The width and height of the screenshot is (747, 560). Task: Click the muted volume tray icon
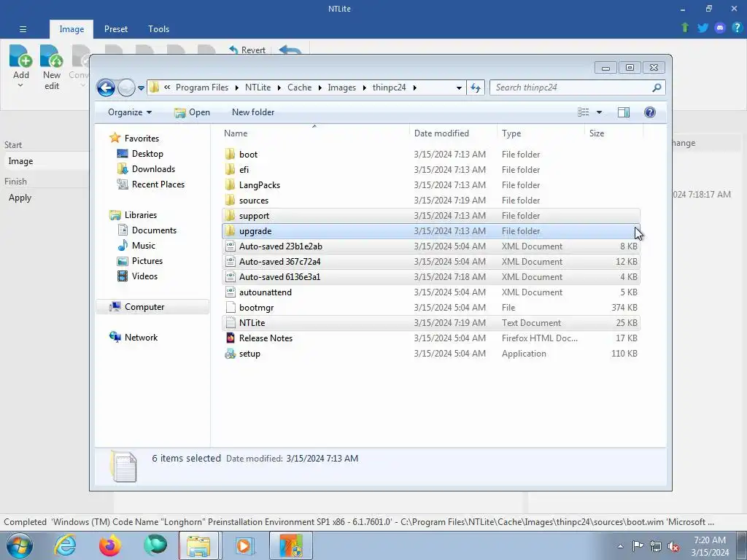click(673, 547)
